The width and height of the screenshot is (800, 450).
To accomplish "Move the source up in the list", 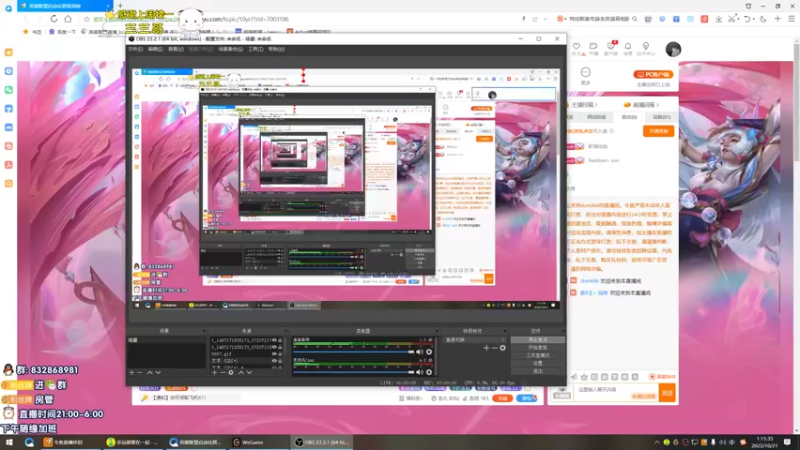I will point(241,372).
